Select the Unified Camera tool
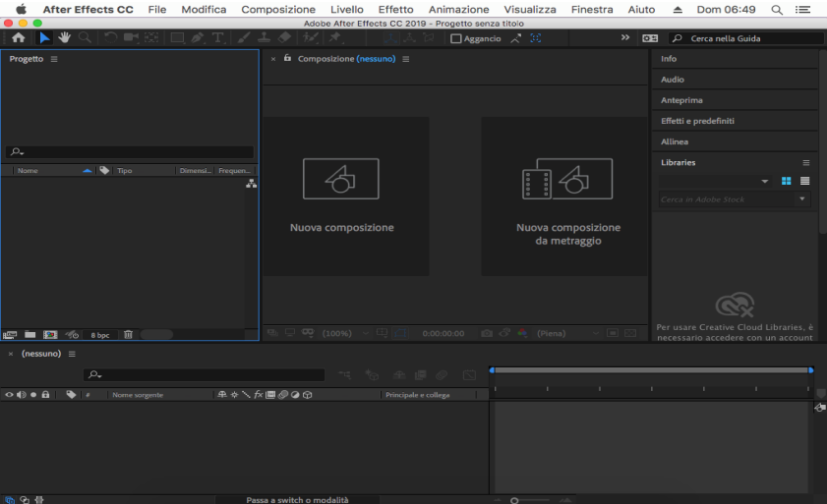Screen dimensions: 827x504 [130, 38]
